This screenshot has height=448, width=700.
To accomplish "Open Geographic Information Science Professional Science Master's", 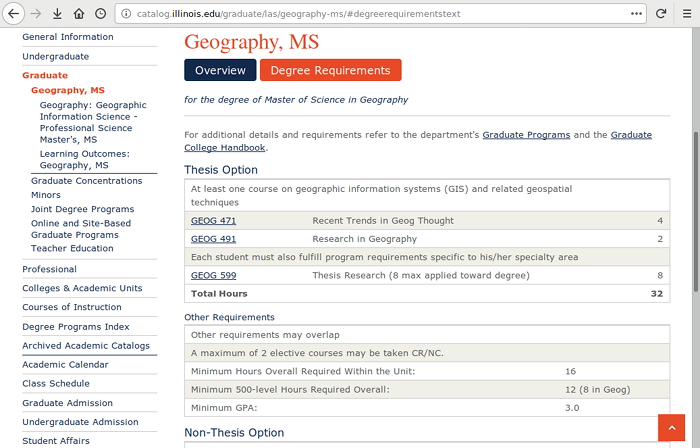I will click(x=93, y=122).
